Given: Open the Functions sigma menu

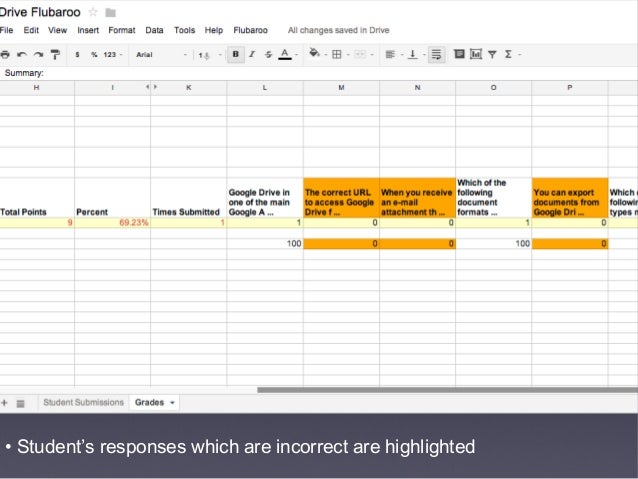Looking at the screenshot, I should [x=508, y=54].
